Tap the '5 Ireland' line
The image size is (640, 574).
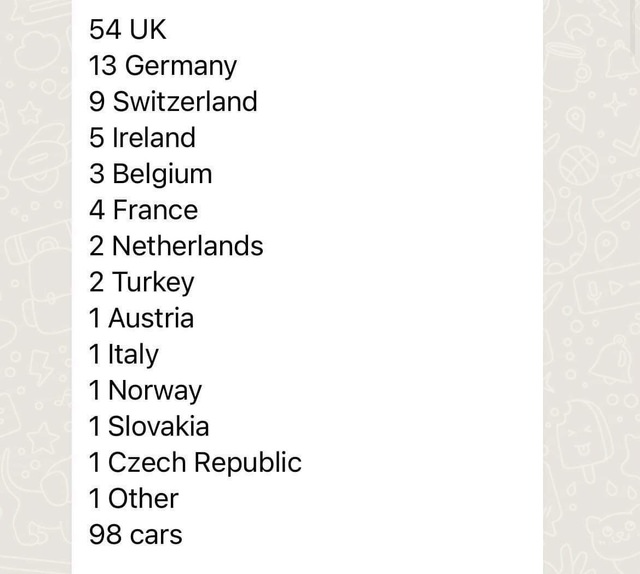tap(142, 138)
